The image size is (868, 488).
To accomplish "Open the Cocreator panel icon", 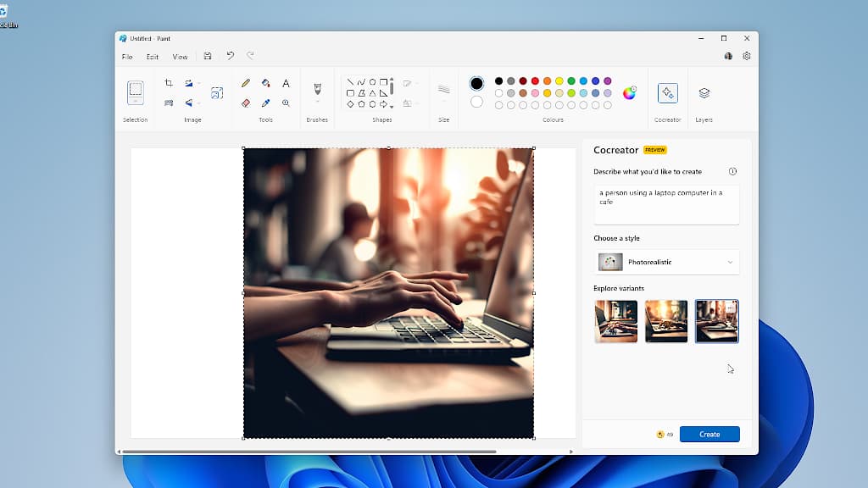I will click(667, 91).
